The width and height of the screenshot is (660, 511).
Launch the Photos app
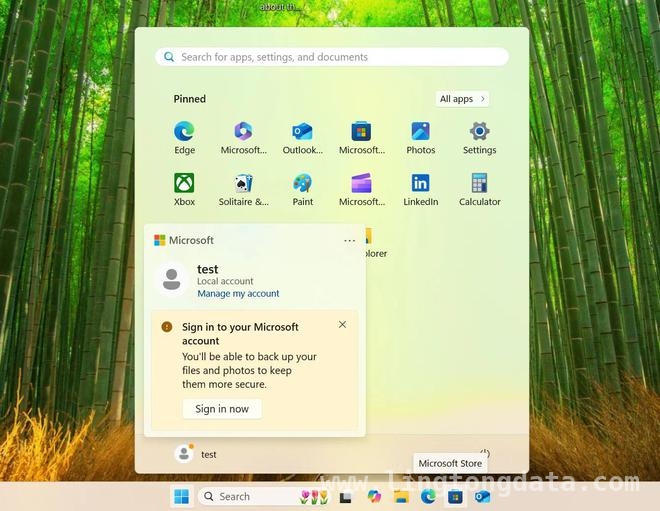420,138
